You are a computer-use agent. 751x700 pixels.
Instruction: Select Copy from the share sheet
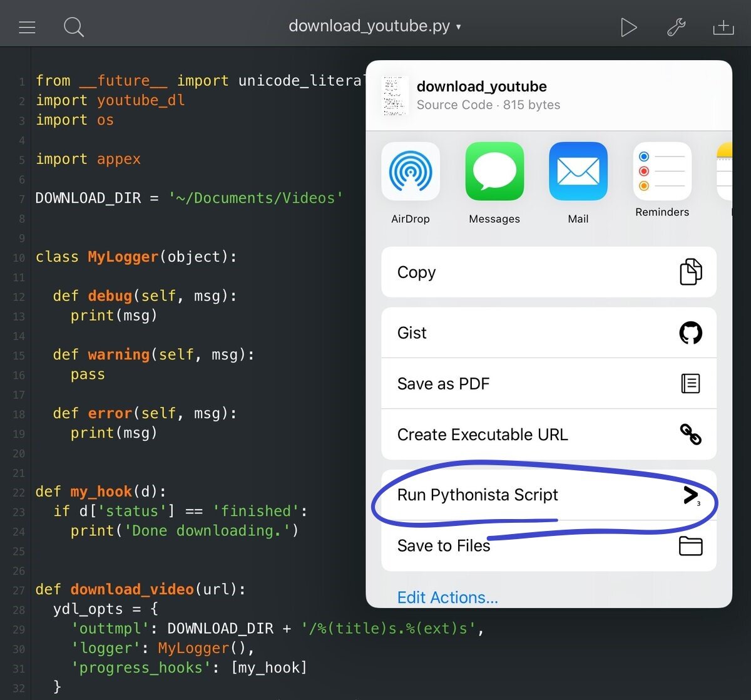pyautogui.click(x=548, y=272)
